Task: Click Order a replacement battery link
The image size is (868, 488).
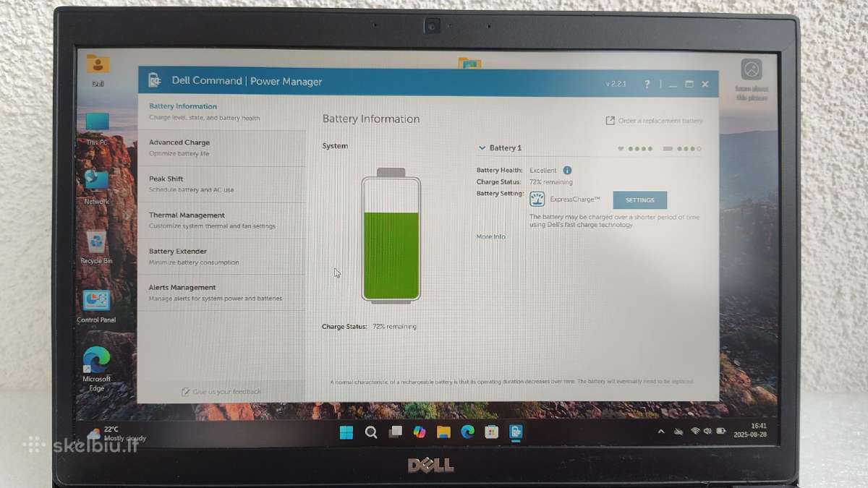Action: 660,121
